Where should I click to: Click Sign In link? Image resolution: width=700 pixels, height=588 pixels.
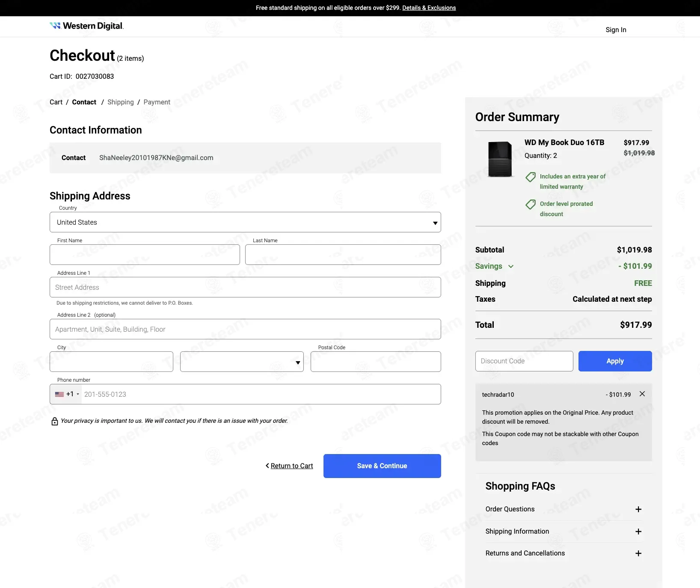[x=616, y=30]
